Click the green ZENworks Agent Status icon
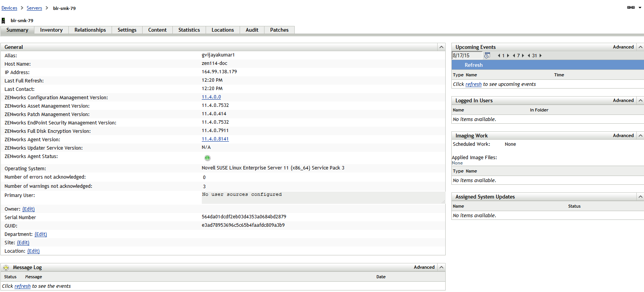 click(x=208, y=158)
